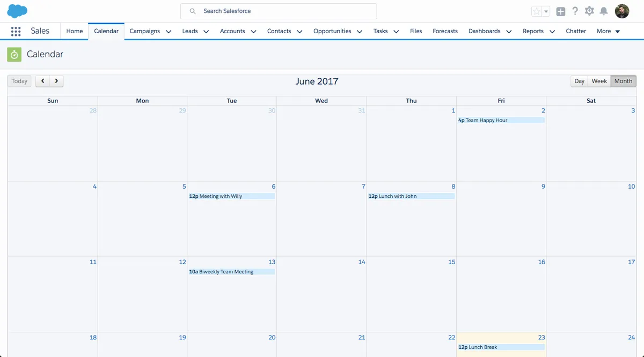Open the Meeting with Willy event

click(231, 196)
